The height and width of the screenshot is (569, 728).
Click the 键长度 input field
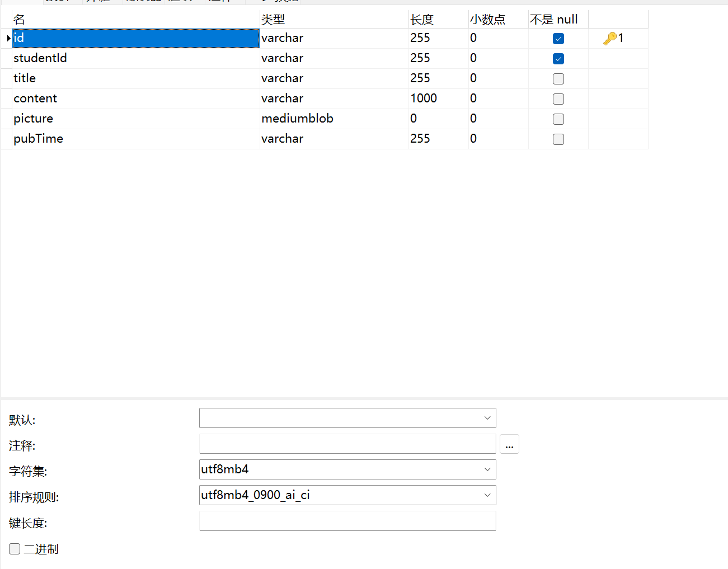pyautogui.click(x=347, y=521)
